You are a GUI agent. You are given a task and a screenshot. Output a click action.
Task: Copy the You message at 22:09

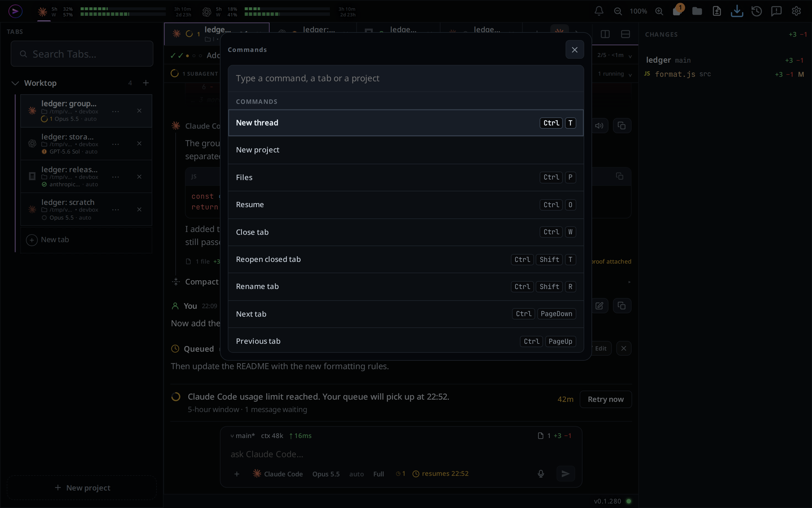tap(622, 306)
